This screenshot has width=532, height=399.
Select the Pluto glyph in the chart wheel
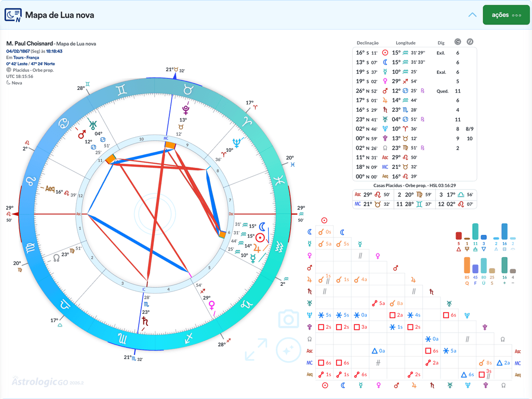pyautogui.click(x=185, y=110)
